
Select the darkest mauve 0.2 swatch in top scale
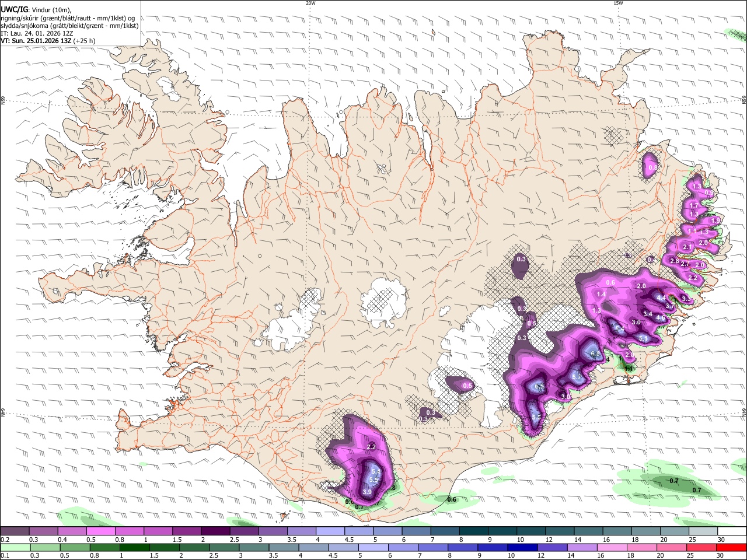(x=15, y=531)
